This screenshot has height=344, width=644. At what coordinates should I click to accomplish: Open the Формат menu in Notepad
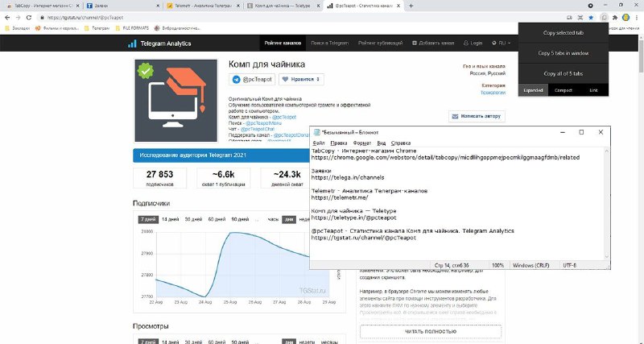pyautogui.click(x=361, y=143)
